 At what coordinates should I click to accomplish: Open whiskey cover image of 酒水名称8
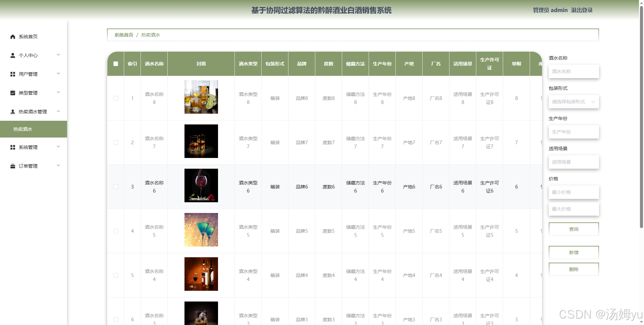coord(201,97)
